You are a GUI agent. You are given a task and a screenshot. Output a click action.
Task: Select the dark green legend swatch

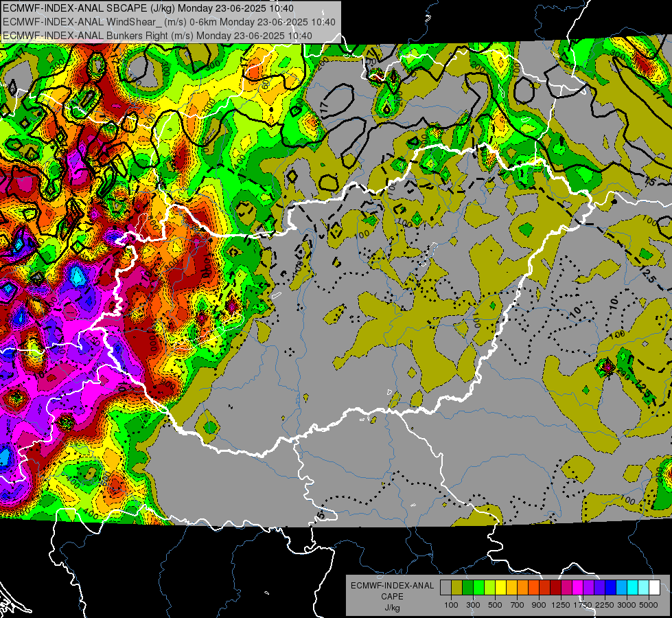(467, 588)
